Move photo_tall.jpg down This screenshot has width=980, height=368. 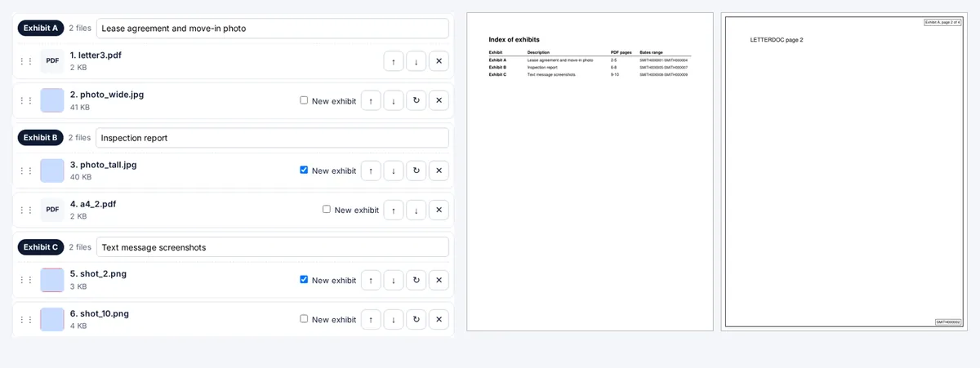tap(394, 171)
